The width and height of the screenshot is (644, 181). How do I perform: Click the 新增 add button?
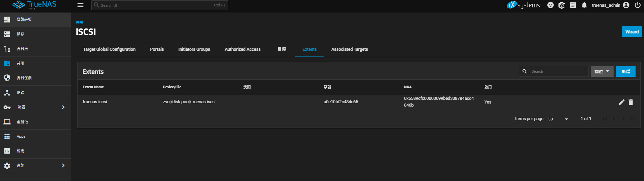[x=625, y=71]
